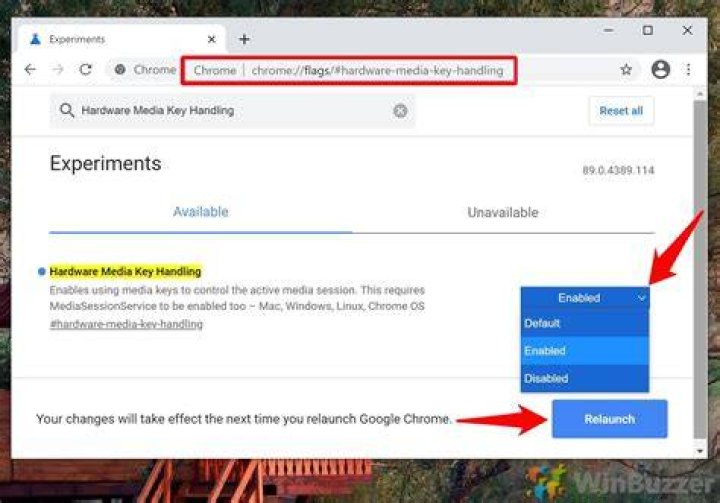Choose Enabled from the dropdown list
Screen dimensions: 720x503
[x=585, y=350]
